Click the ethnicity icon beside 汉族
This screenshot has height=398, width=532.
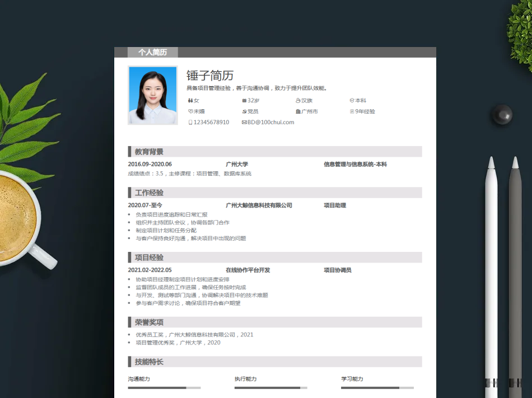[298, 100]
